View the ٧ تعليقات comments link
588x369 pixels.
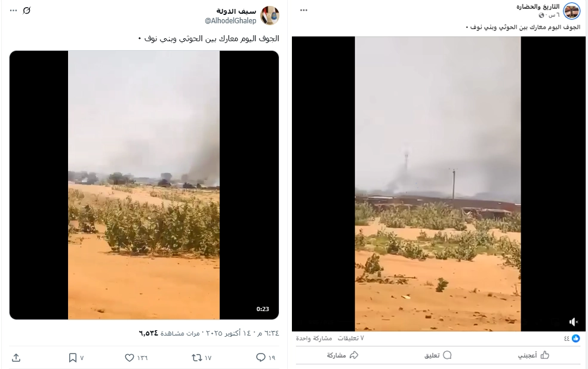pos(350,338)
